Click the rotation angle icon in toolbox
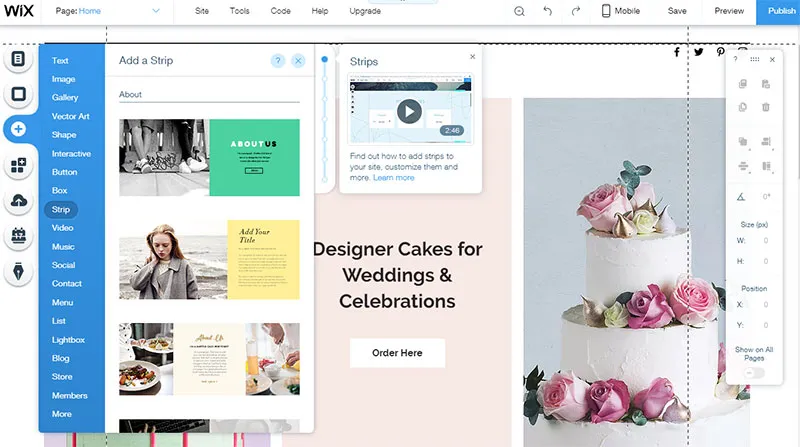 741,197
